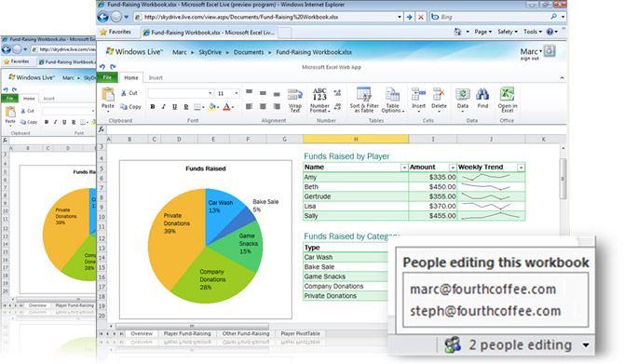Click Stop red X in address bar
624x364 pixels.
[x=420, y=17]
